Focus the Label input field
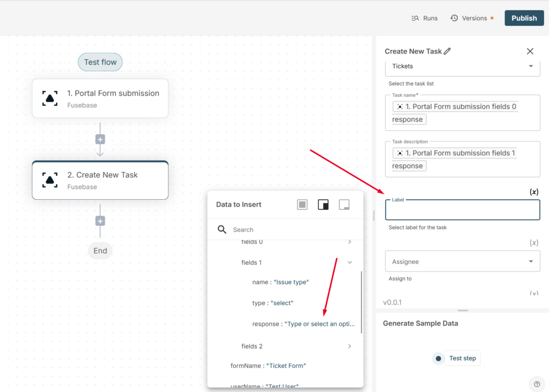 point(463,210)
